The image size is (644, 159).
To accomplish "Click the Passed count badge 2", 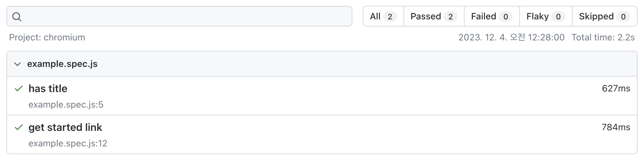I will click(x=450, y=17).
